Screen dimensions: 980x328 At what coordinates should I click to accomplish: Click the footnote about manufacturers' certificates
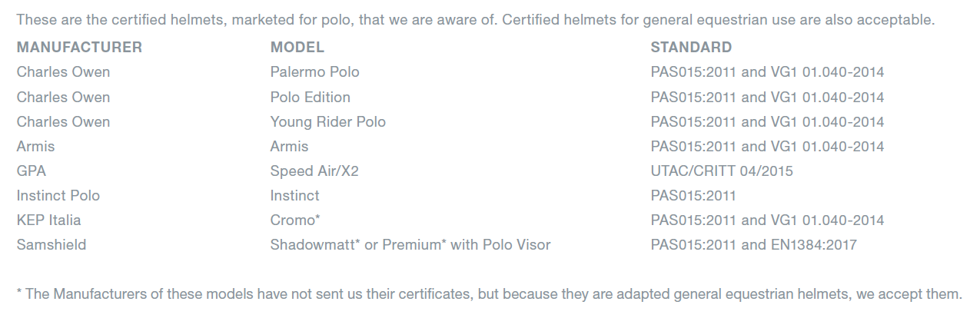[489, 294]
